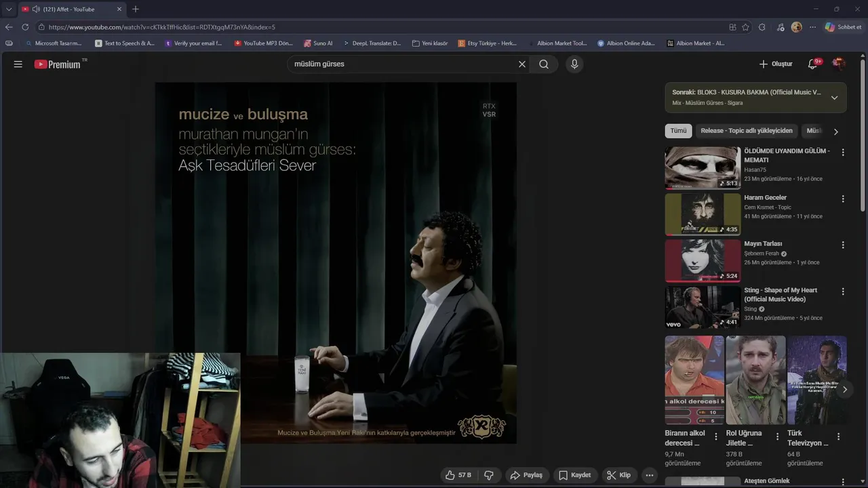
Task: Open the YouTube account avatar menu
Action: coord(839,64)
